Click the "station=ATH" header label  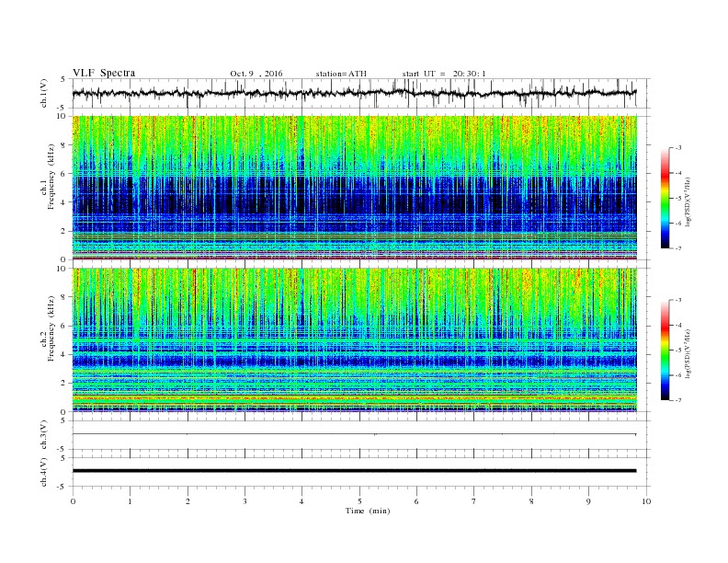341,74
